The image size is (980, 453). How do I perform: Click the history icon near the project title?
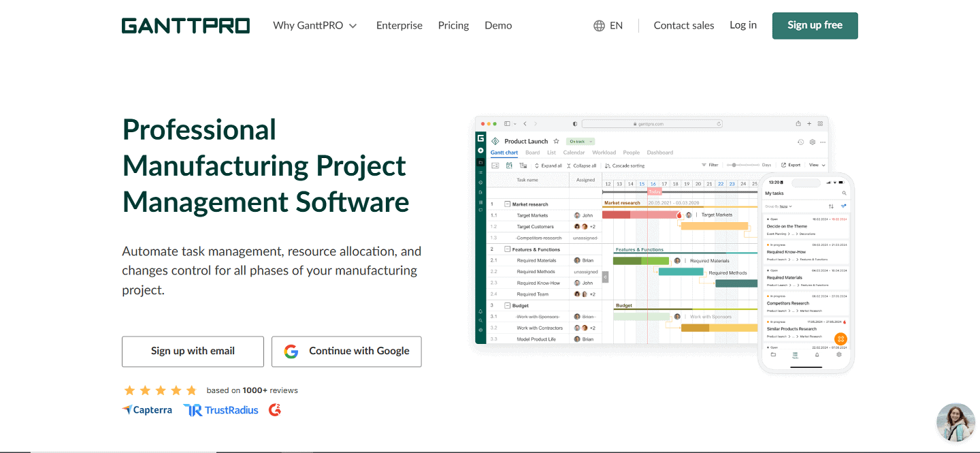click(800, 142)
